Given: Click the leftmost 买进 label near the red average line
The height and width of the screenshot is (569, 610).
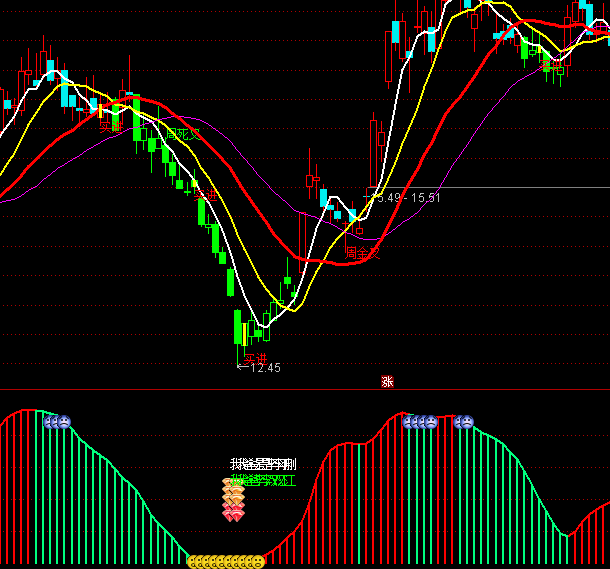Looking at the screenshot, I should click(x=111, y=126).
